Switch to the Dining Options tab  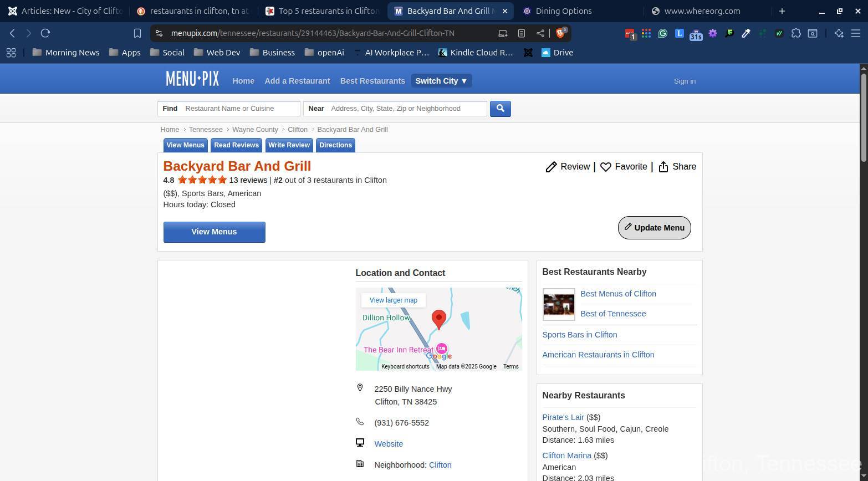tap(563, 11)
